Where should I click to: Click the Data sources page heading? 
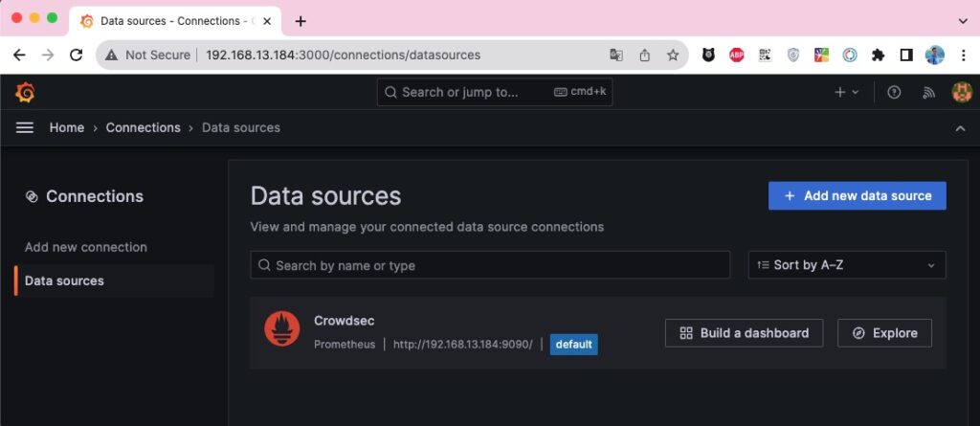coord(325,196)
